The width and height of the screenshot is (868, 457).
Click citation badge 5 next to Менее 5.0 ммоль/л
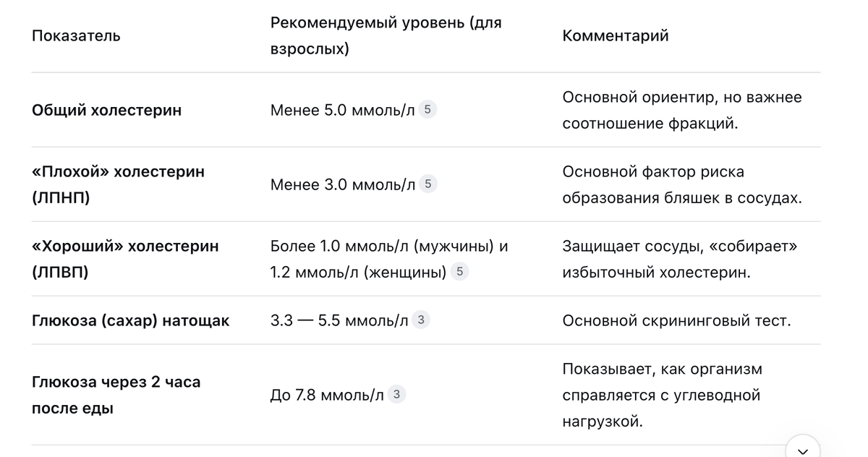coord(427,110)
